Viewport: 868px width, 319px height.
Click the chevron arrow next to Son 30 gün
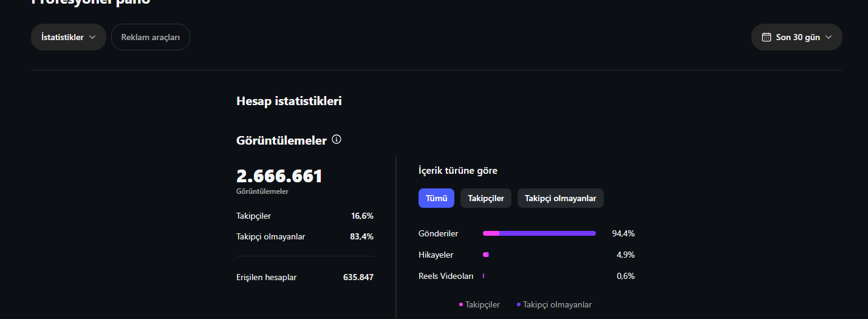(829, 37)
